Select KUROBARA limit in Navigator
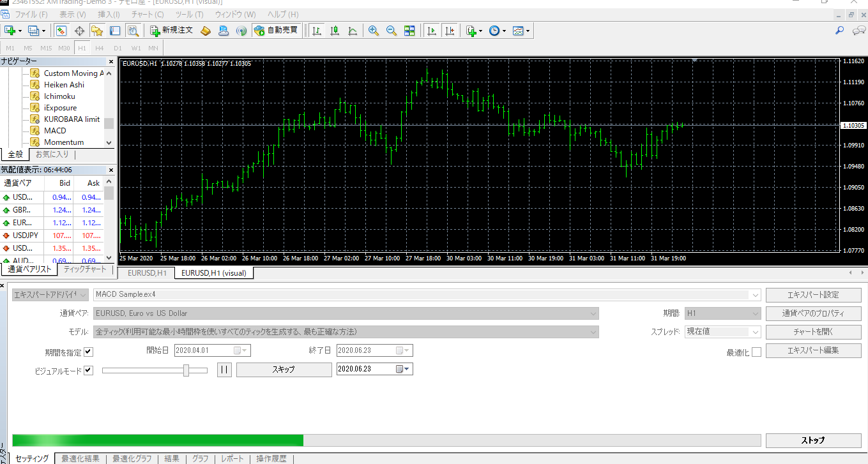Image resolution: width=868 pixels, height=464 pixels. point(72,119)
